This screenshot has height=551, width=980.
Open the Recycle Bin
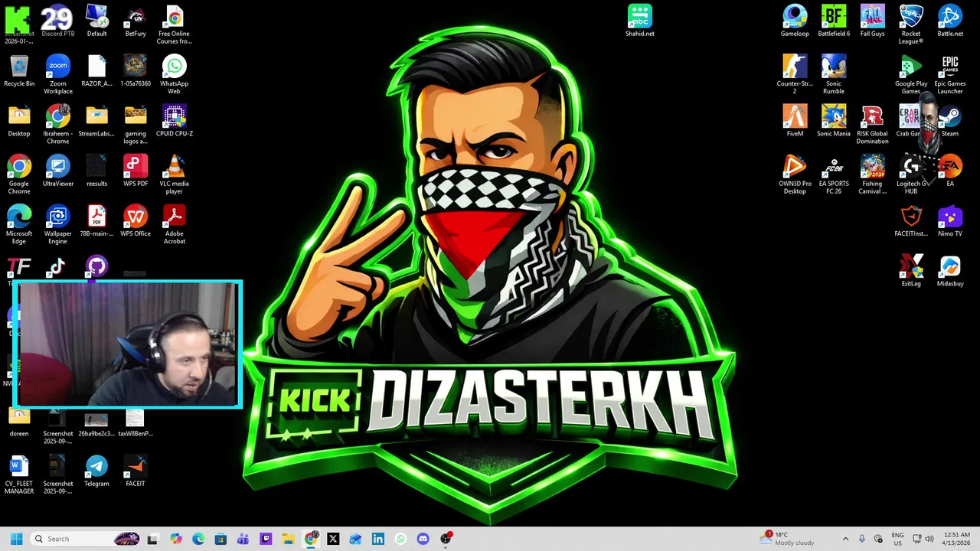[x=19, y=70]
